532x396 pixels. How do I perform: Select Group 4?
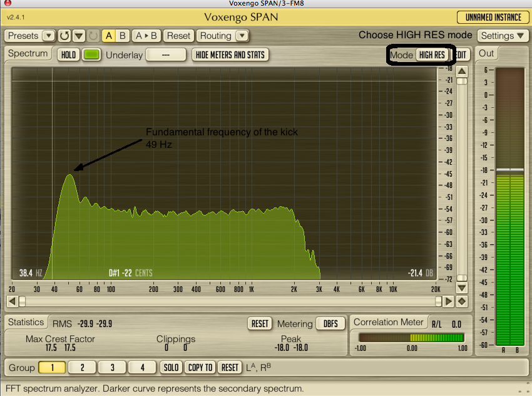142,367
